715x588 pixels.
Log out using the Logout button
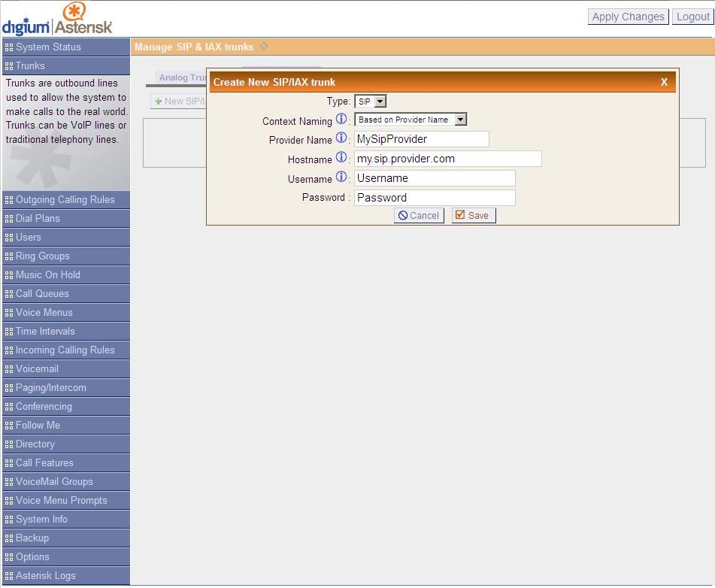pyautogui.click(x=692, y=17)
